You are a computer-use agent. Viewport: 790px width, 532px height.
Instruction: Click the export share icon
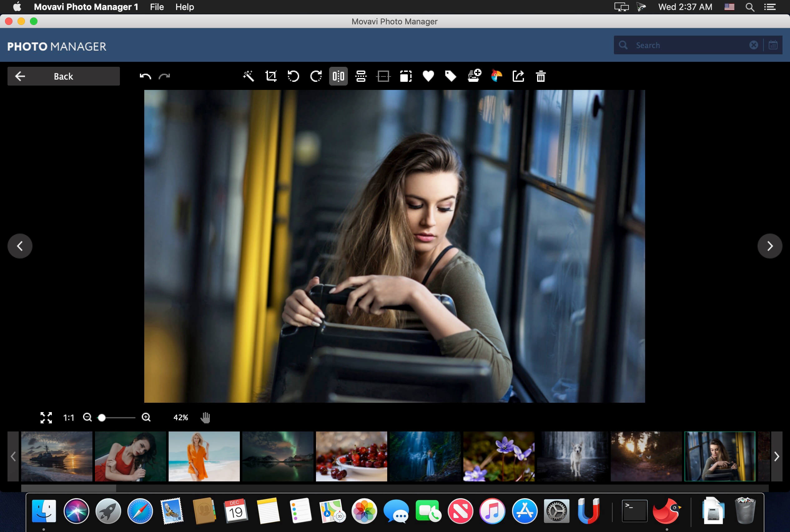click(518, 76)
